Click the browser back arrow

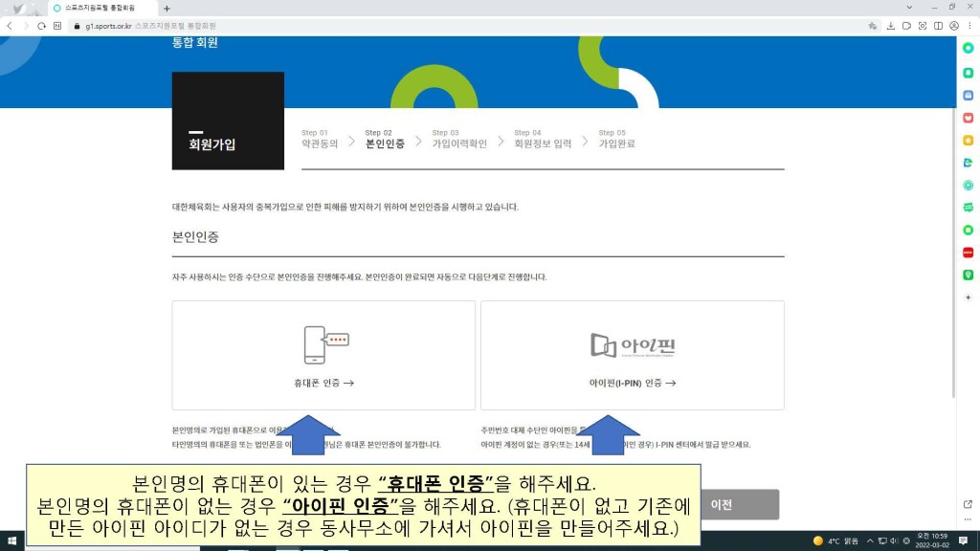[x=10, y=26]
